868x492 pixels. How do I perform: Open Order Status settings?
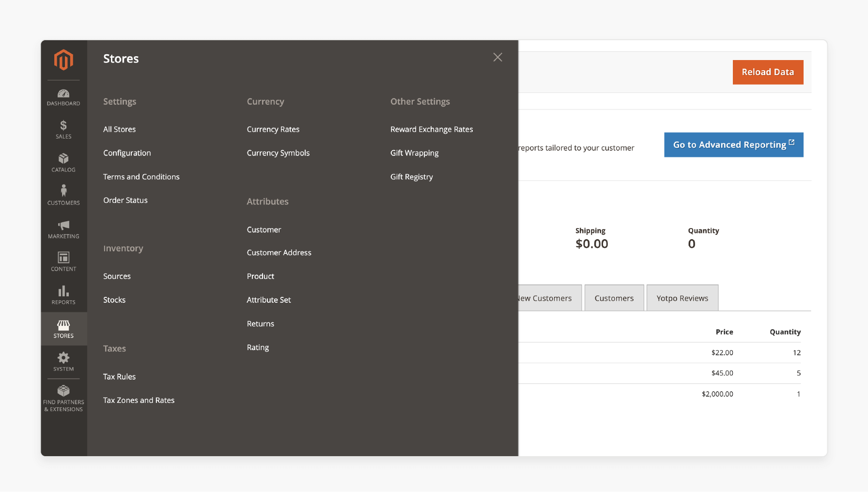pos(125,200)
